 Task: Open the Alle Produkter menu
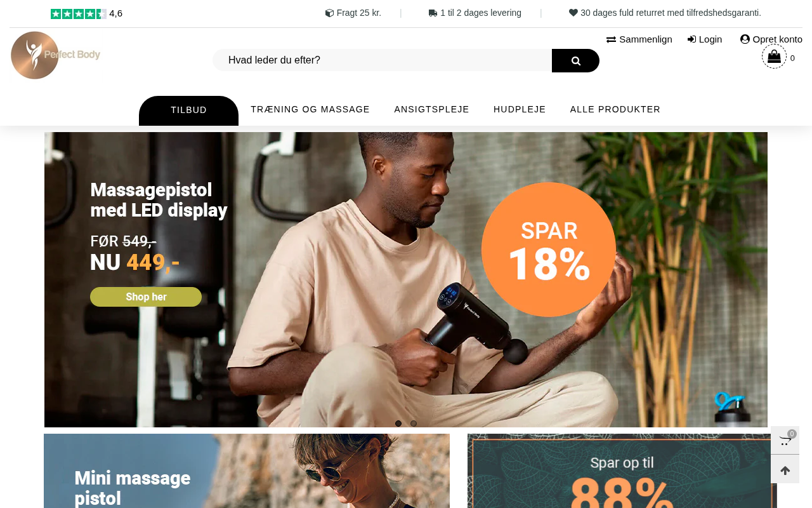coord(615,109)
